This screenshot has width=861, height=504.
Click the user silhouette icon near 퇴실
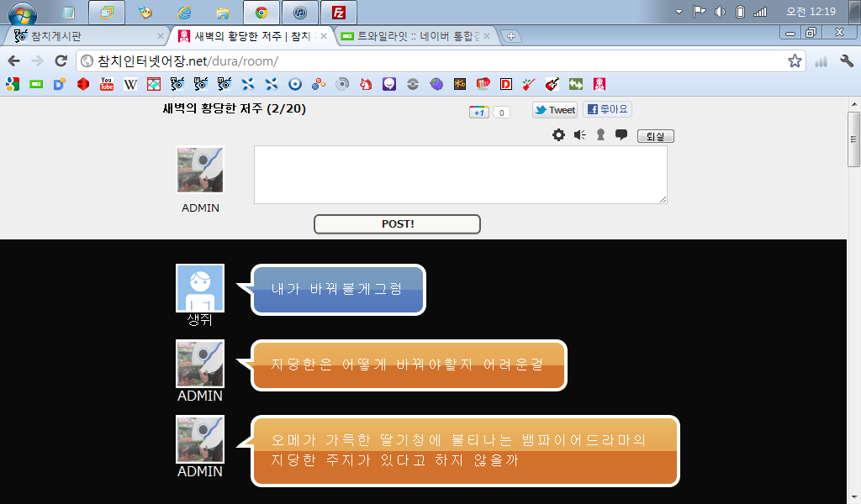click(x=600, y=135)
